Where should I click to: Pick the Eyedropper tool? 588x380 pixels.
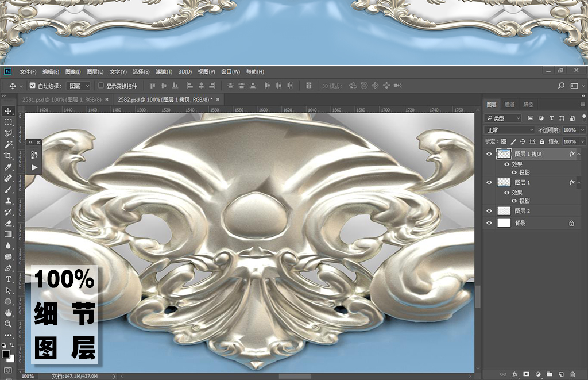pos(8,167)
